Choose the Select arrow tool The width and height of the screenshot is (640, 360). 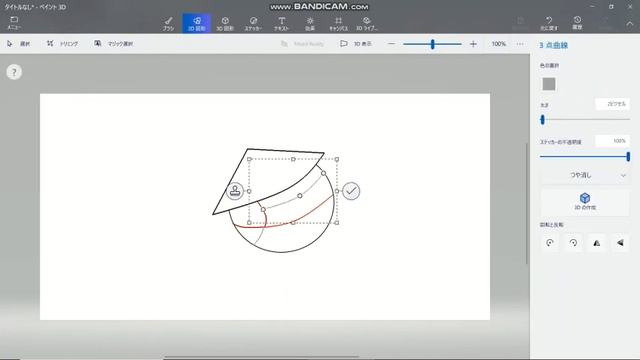[18, 44]
